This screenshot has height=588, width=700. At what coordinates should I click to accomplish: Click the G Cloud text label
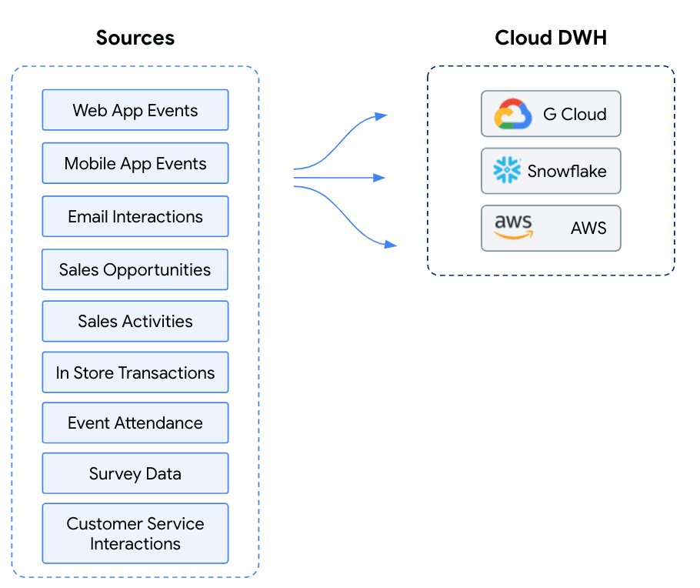[x=575, y=115]
